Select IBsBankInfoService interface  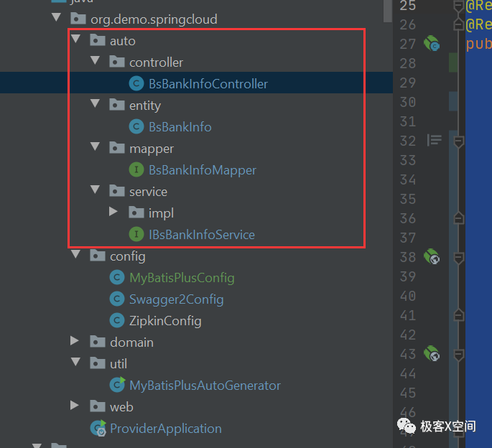[x=202, y=235]
